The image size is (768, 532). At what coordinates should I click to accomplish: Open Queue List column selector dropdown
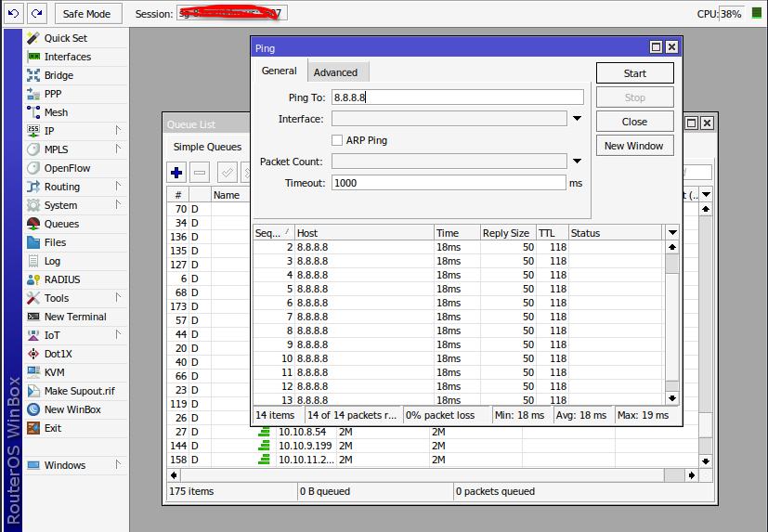(706, 194)
